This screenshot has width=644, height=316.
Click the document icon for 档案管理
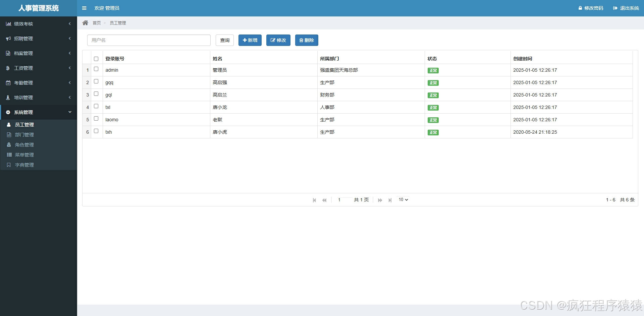pos(8,53)
